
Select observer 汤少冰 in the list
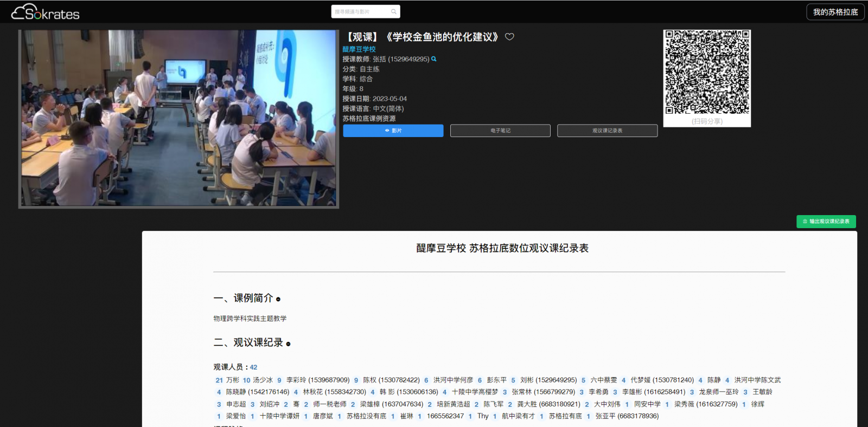tap(263, 380)
